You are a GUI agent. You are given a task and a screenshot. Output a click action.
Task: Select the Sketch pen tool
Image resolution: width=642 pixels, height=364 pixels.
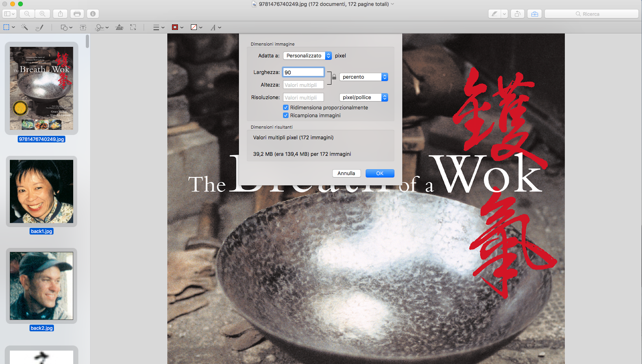39,27
